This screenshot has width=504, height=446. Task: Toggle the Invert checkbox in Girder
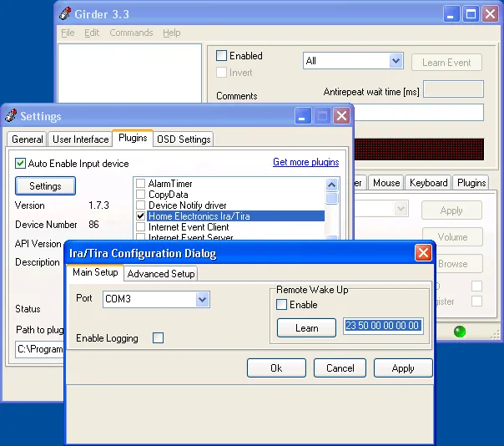click(221, 73)
